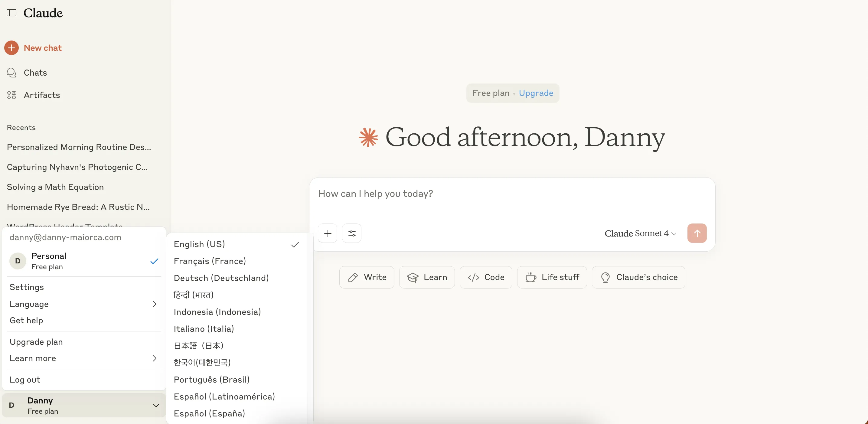This screenshot has width=868, height=424.
Task: Open Solving a Math Equation chat
Action: [x=55, y=187]
